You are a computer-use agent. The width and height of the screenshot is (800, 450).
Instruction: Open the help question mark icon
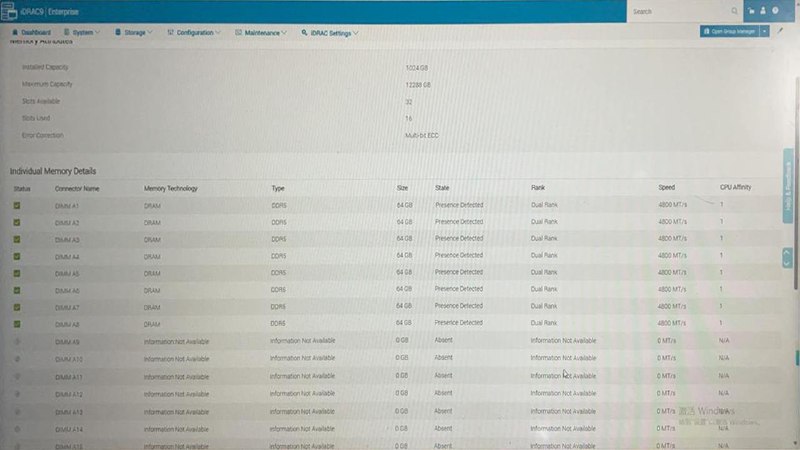(x=776, y=11)
